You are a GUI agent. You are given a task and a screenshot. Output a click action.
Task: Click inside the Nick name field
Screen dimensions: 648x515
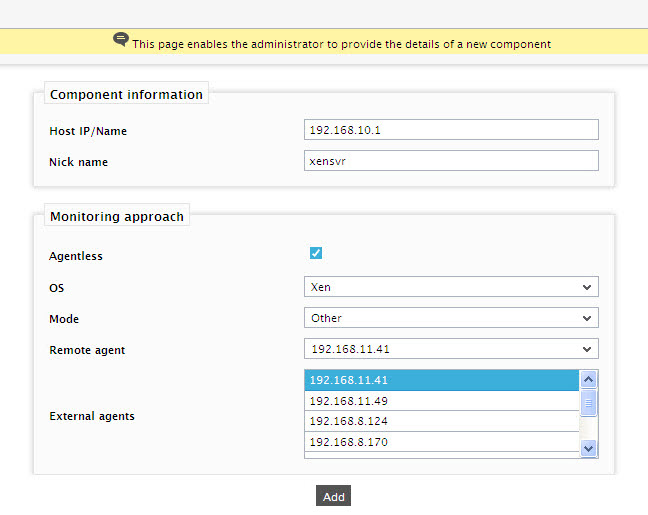(x=451, y=161)
